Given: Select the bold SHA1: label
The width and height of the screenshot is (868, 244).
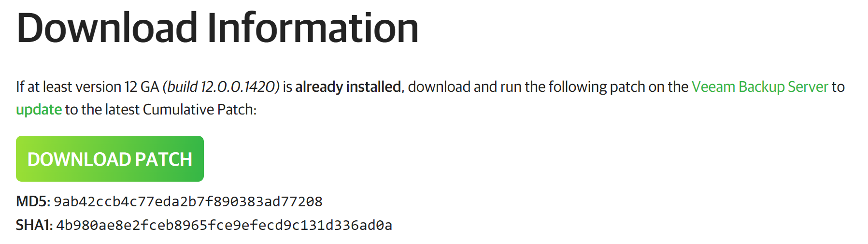Looking at the screenshot, I should click(34, 225).
